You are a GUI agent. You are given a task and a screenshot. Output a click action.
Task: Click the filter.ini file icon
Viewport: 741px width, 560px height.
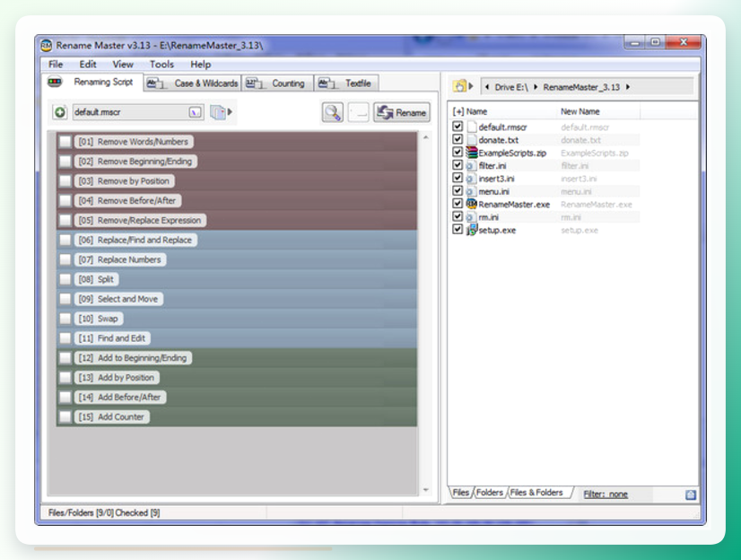pyautogui.click(x=471, y=165)
